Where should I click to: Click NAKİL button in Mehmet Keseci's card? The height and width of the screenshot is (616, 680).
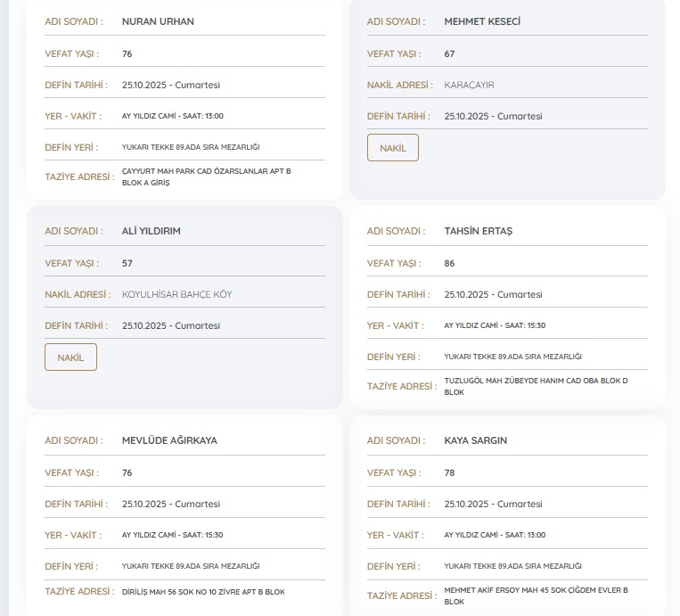tap(392, 148)
